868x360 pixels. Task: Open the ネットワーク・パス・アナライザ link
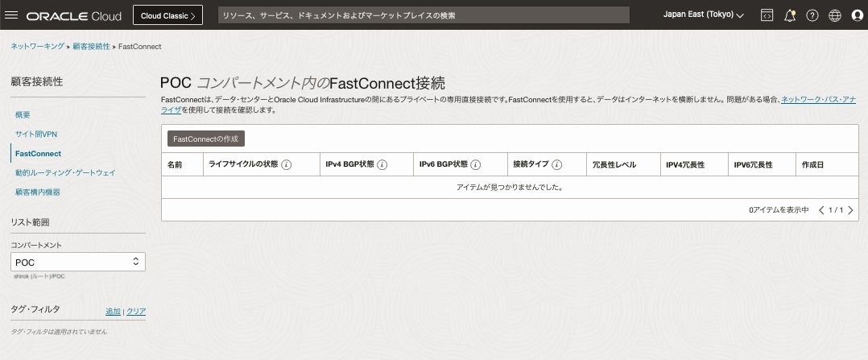[x=818, y=100]
